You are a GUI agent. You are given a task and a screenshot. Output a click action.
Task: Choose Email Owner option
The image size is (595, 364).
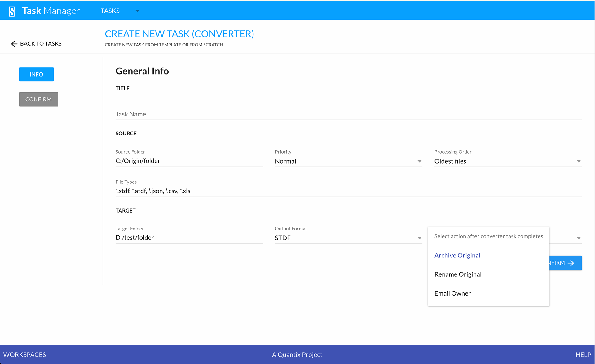452,293
